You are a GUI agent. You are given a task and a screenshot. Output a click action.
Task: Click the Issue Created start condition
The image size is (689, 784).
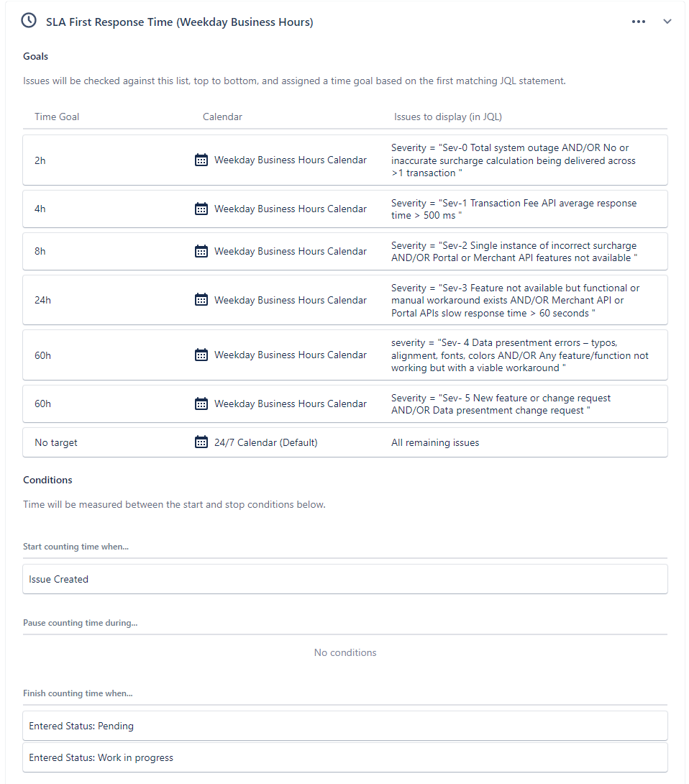(x=345, y=579)
